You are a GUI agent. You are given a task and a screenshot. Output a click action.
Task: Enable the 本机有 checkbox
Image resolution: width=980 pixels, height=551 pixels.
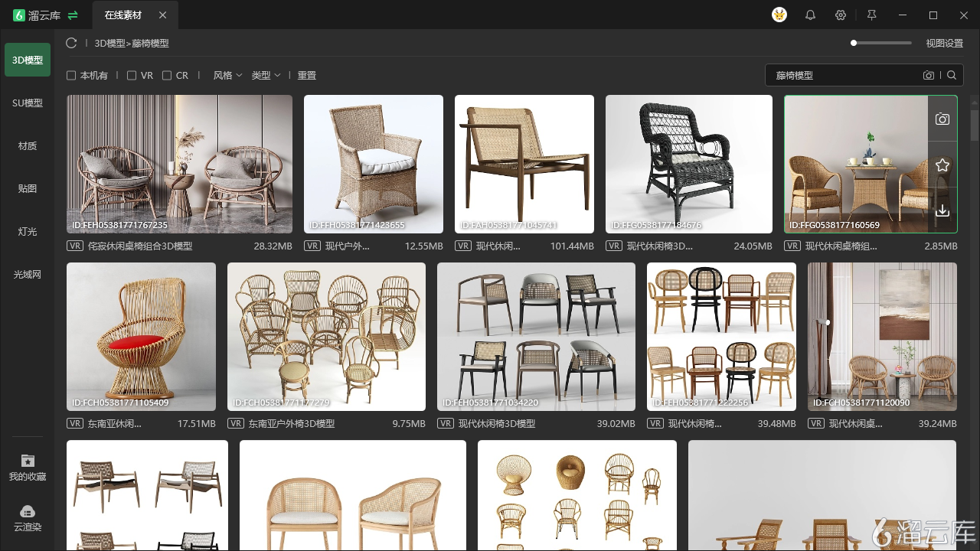tap(71, 76)
